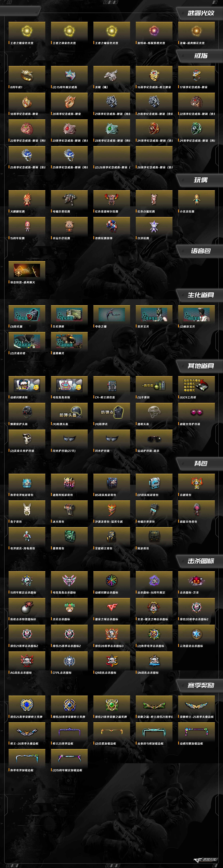This screenshot has width=223, height=868.
Task: Select the 8周年戒1 ring item
Action: 27,77
